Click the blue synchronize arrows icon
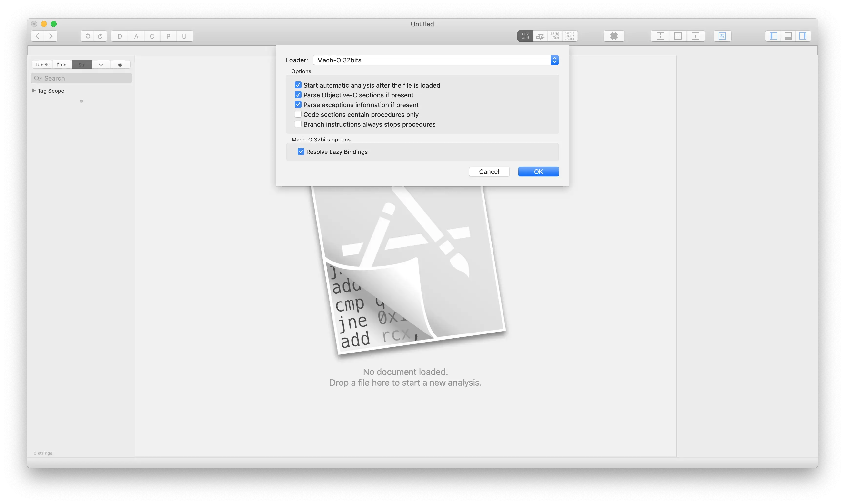 (723, 36)
